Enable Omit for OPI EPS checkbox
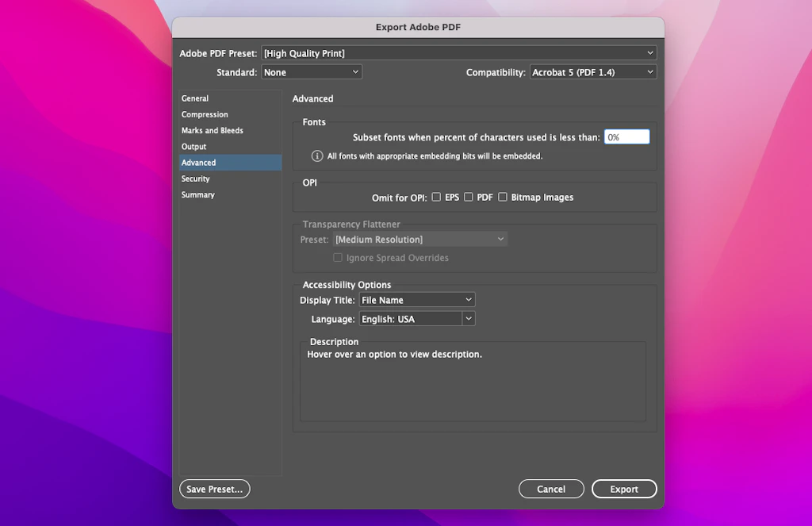The width and height of the screenshot is (812, 526). [x=437, y=197]
